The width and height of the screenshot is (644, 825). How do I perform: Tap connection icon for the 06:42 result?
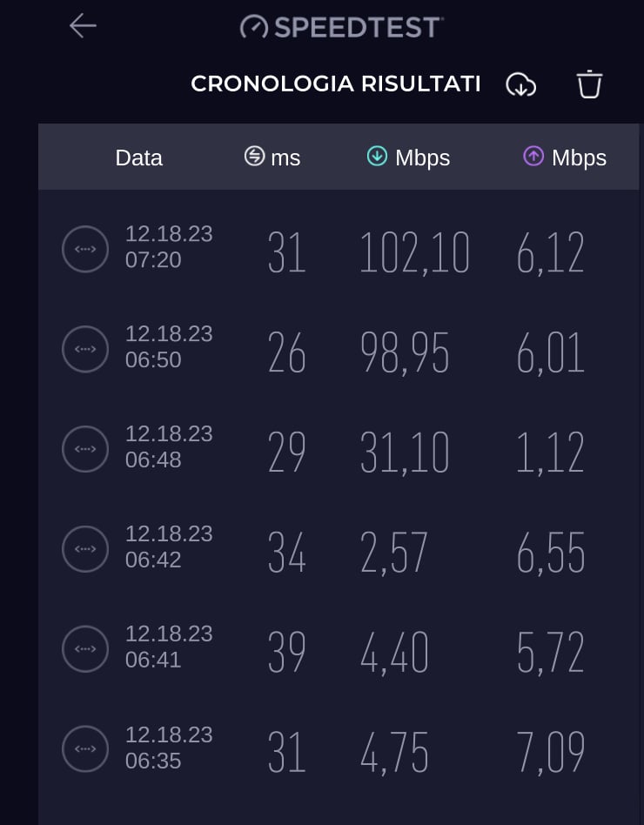click(x=85, y=549)
